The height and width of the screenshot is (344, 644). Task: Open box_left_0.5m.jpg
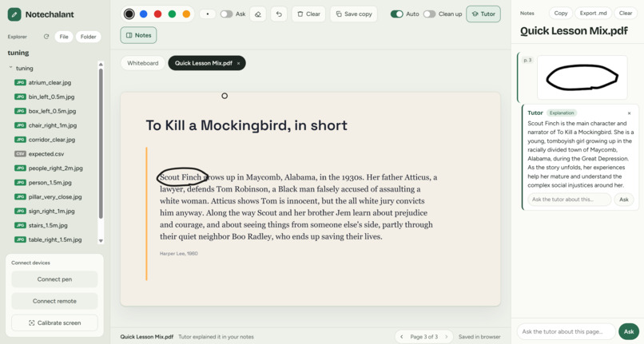click(52, 111)
